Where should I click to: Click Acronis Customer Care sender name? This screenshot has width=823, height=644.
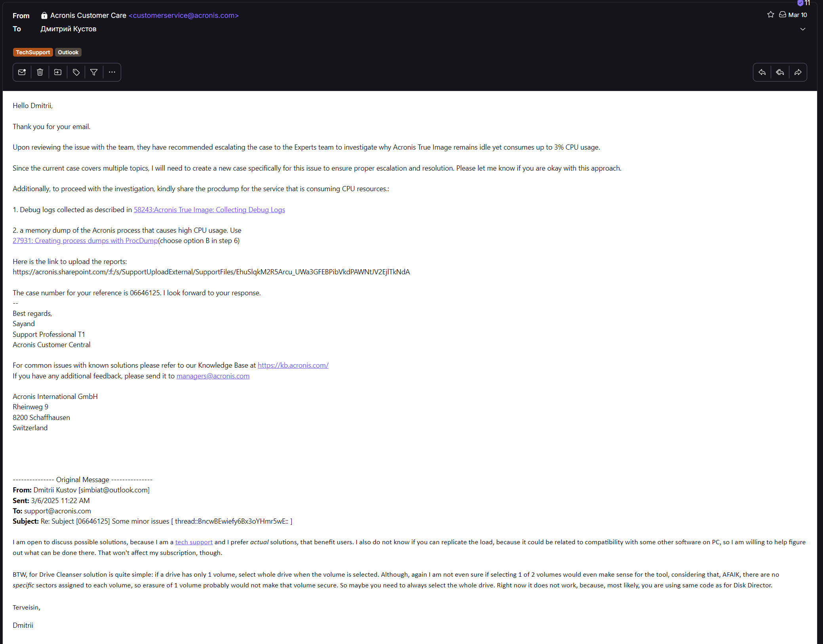88,15
